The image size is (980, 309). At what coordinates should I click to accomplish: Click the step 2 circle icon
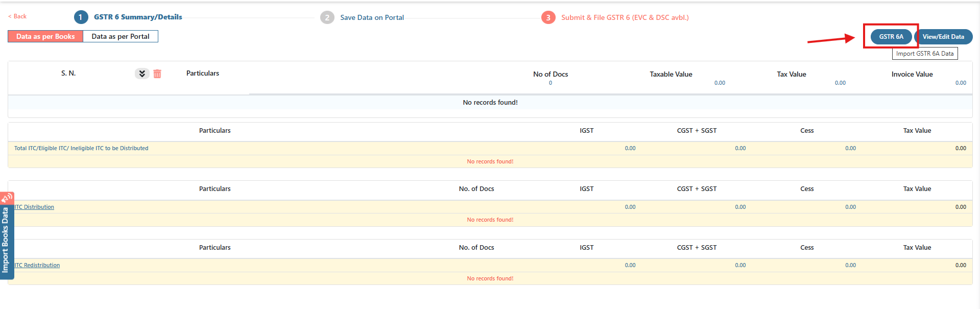click(327, 17)
